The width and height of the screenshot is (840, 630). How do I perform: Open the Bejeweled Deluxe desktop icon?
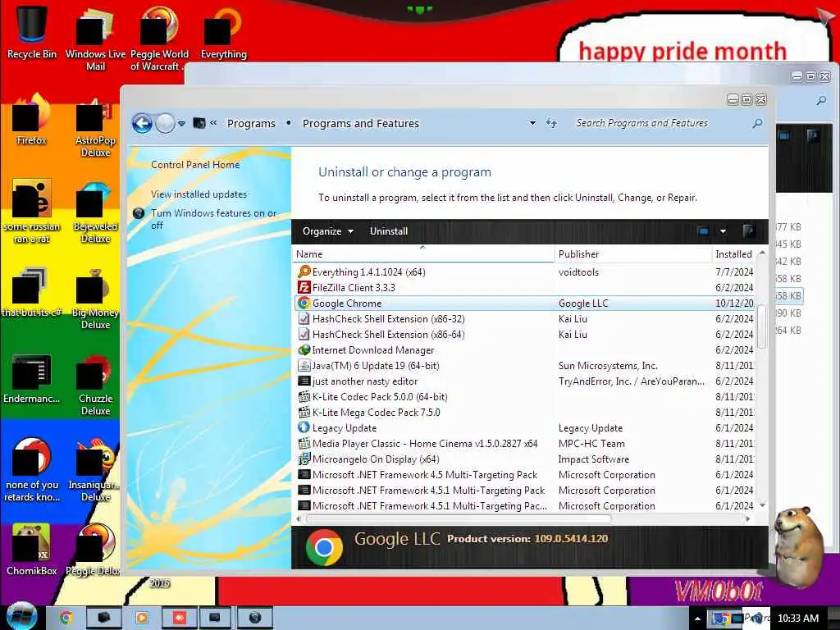pos(95,213)
